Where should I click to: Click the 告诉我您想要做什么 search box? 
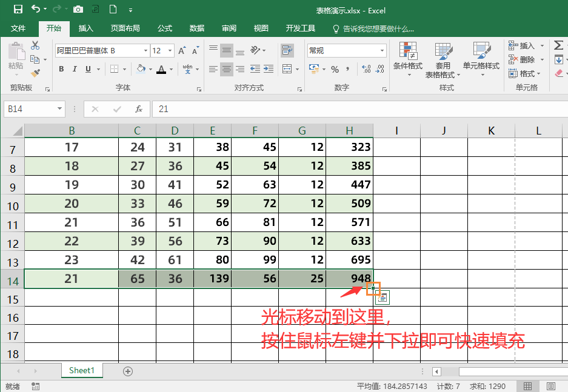tap(373, 28)
